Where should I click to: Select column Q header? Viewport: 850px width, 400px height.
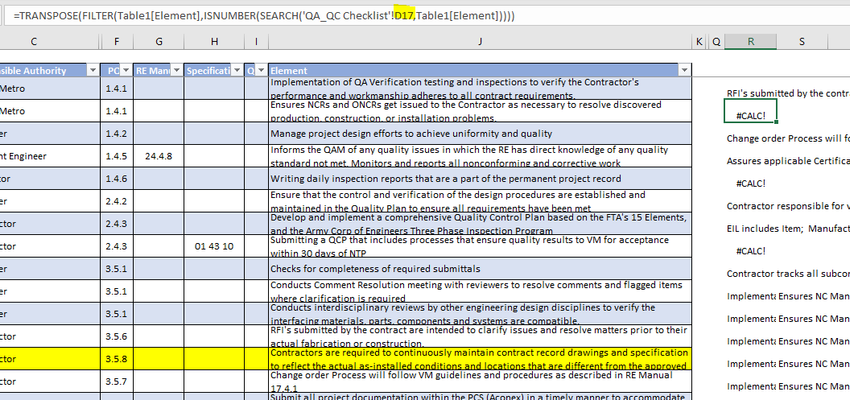[716, 41]
